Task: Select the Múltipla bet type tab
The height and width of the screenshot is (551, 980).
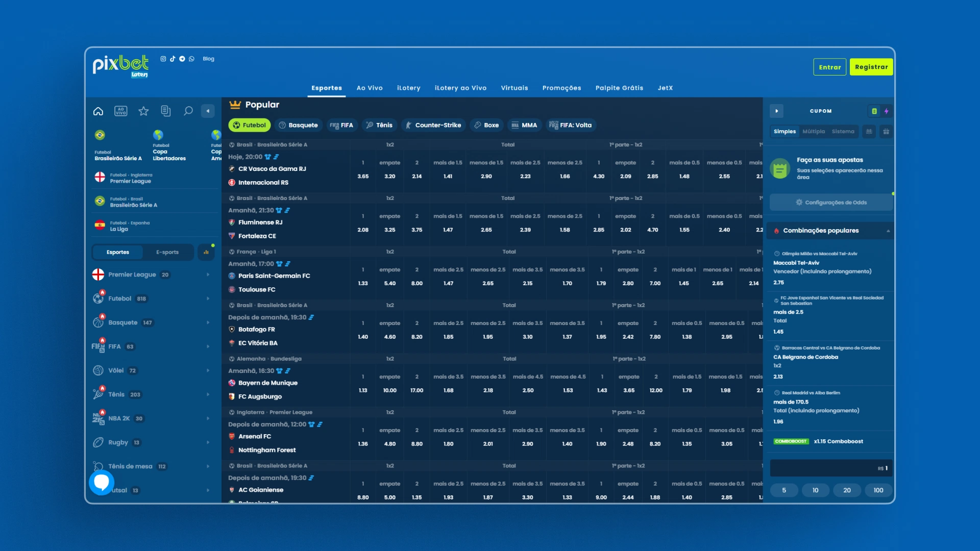Action: tap(814, 132)
